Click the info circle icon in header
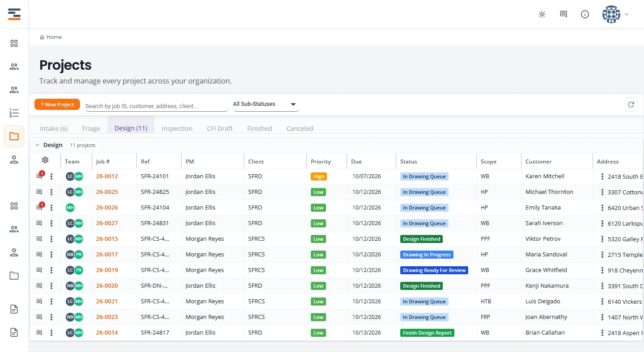Image resolution: width=644 pixels, height=352 pixels. [585, 14]
